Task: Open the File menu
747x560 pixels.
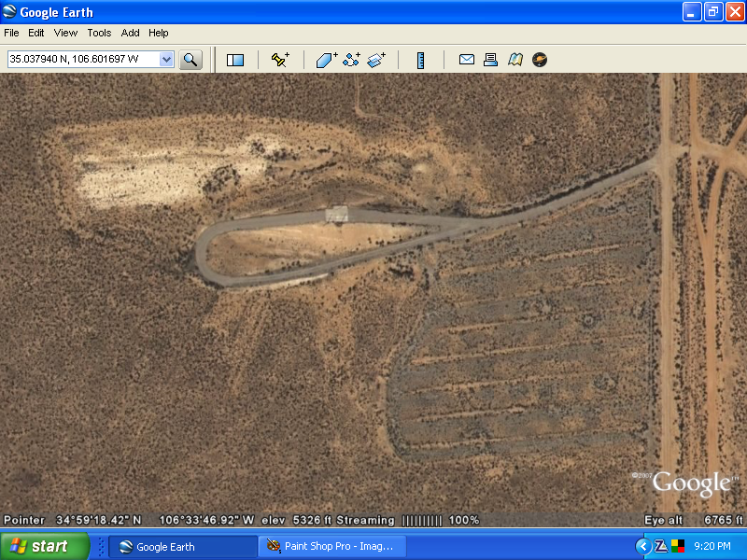Action: click(11, 33)
